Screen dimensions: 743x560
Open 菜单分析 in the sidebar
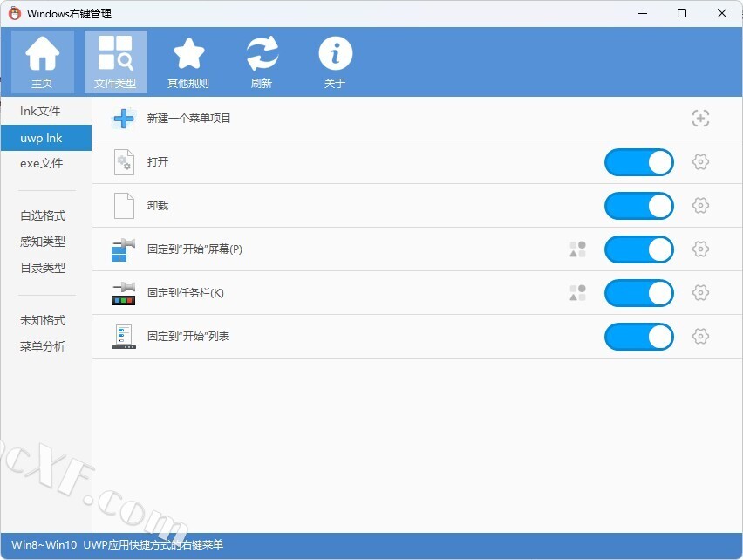pyautogui.click(x=43, y=346)
